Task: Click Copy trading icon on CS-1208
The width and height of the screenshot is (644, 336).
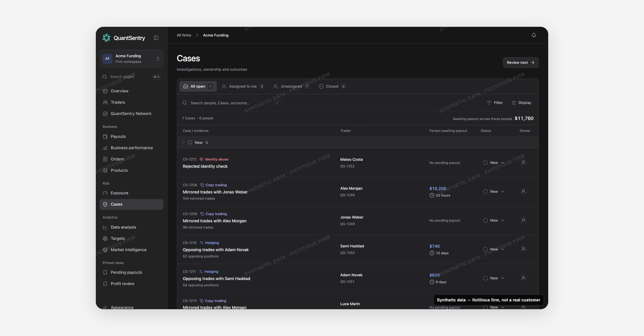Action: 202,185
